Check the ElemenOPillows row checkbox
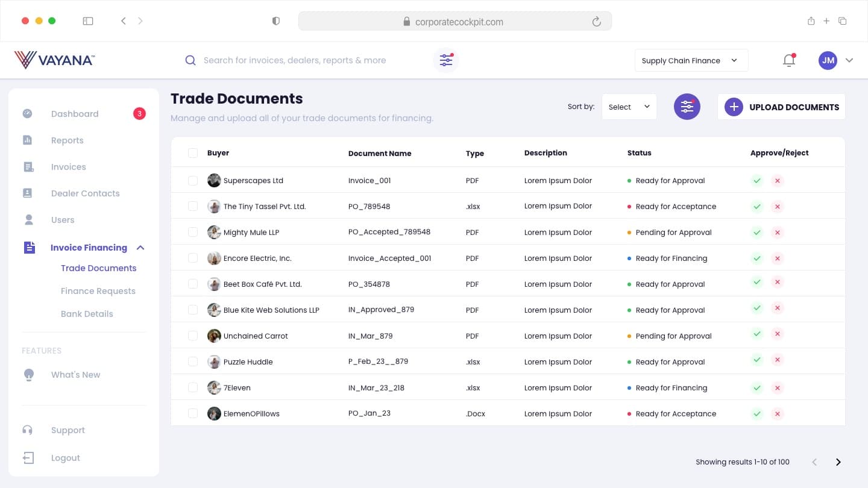This screenshot has height=488, width=868. [193, 413]
